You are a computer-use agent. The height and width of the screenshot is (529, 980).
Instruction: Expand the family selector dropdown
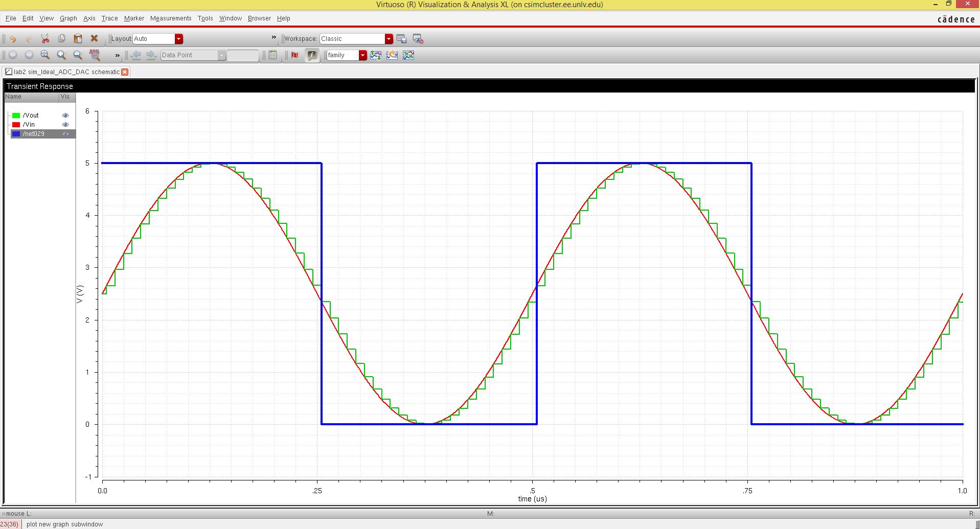(362, 55)
